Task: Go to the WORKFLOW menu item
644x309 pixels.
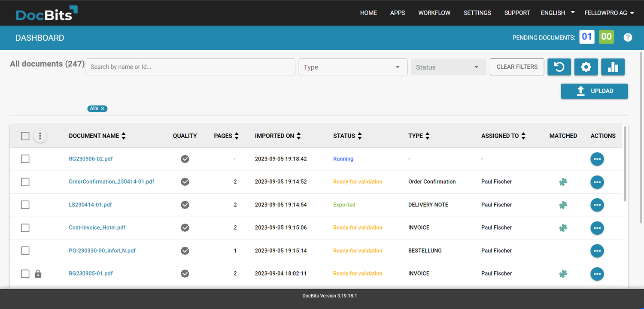Action: pyautogui.click(x=434, y=13)
